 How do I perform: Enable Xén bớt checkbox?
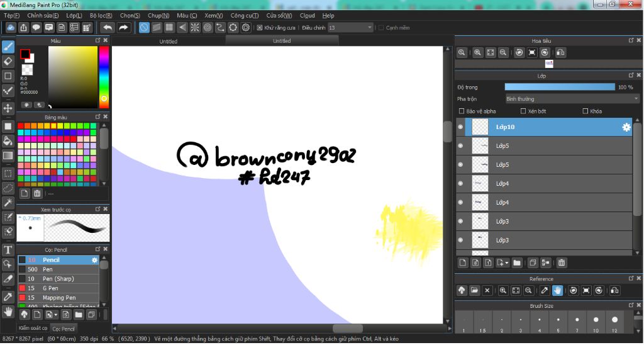coord(523,111)
